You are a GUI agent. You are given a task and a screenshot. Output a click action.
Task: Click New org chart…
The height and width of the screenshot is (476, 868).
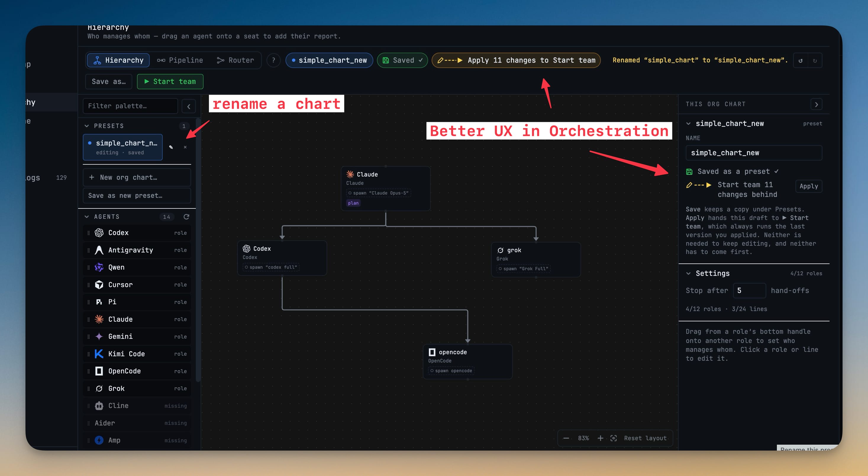[137, 177]
